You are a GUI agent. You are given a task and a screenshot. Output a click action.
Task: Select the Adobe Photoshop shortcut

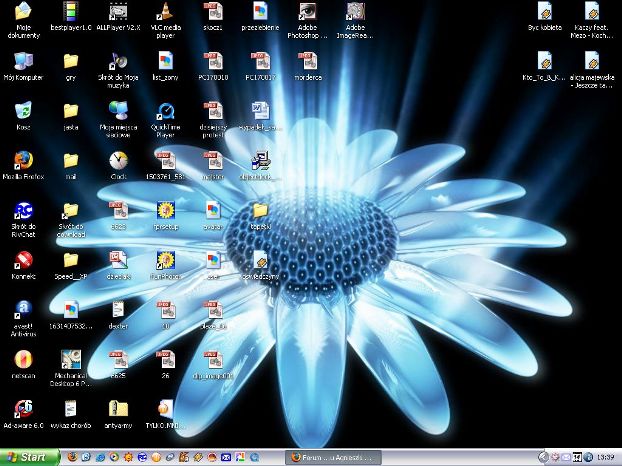(308, 13)
